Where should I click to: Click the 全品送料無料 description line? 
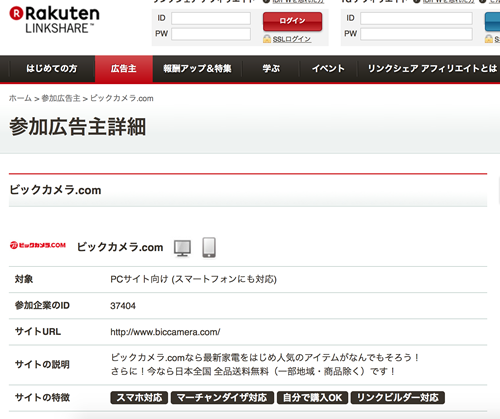tap(253, 371)
